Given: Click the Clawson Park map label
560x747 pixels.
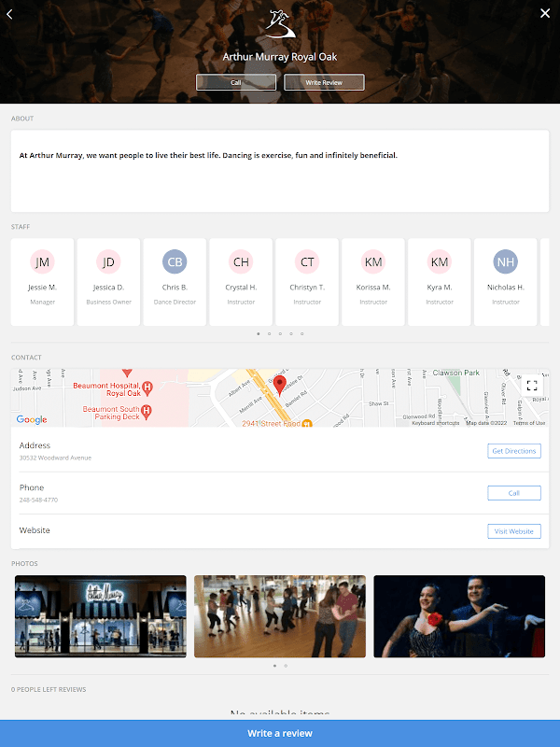Looking at the screenshot, I should click(455, 373).
